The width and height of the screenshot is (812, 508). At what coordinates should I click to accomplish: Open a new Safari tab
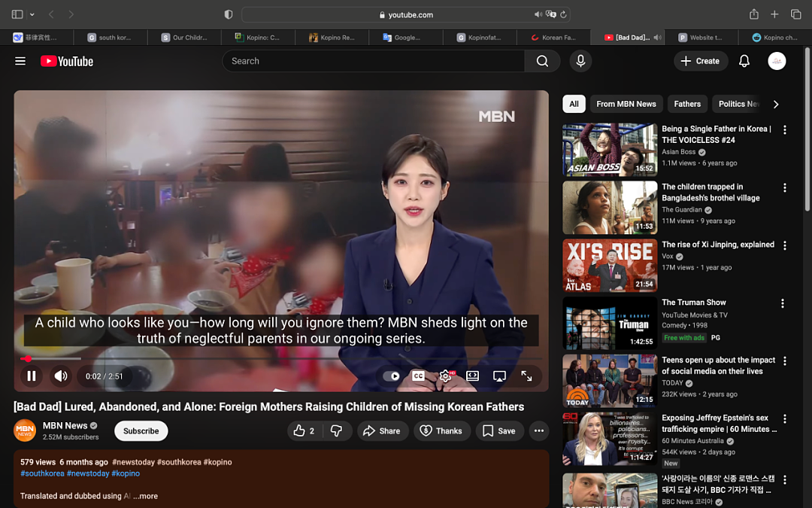pos(774,14)
